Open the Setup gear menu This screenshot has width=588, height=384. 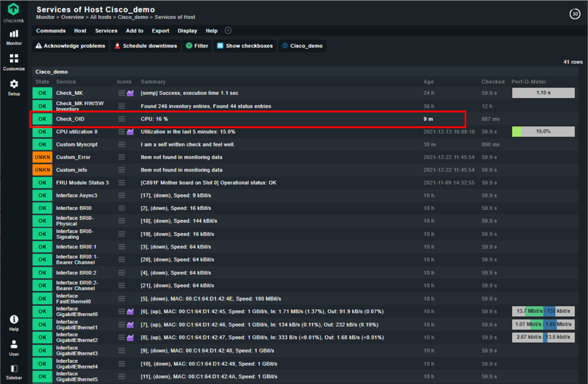click(14, 87)
